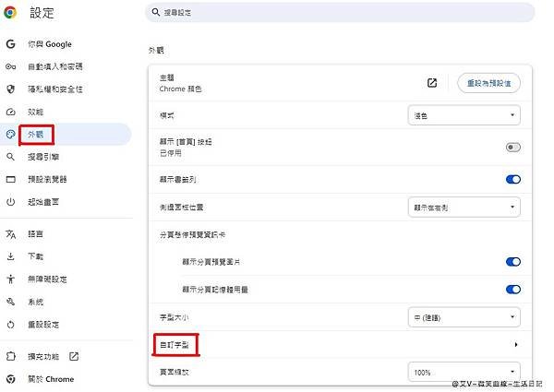Click the 重設為預設值 button
This screenshot has width=554, height=392.
pos(488,83)
